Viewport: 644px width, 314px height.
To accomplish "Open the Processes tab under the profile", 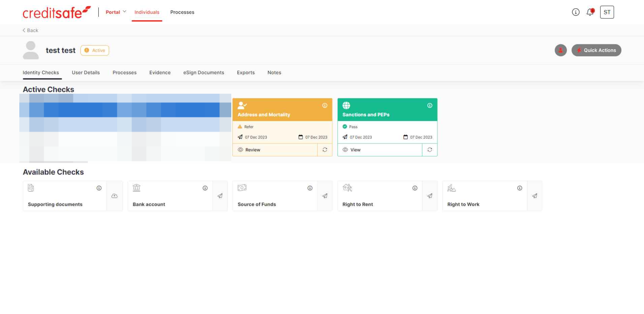I will [124, 72].
